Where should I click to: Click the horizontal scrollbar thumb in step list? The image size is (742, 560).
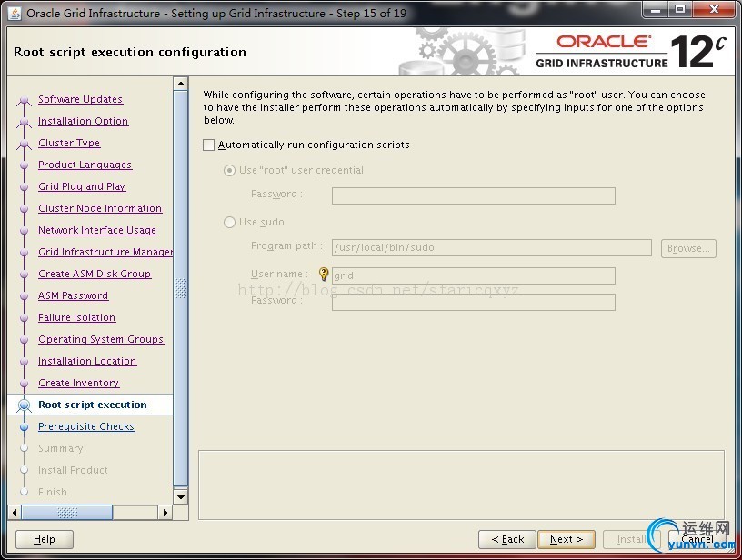(x=67, y=512)
